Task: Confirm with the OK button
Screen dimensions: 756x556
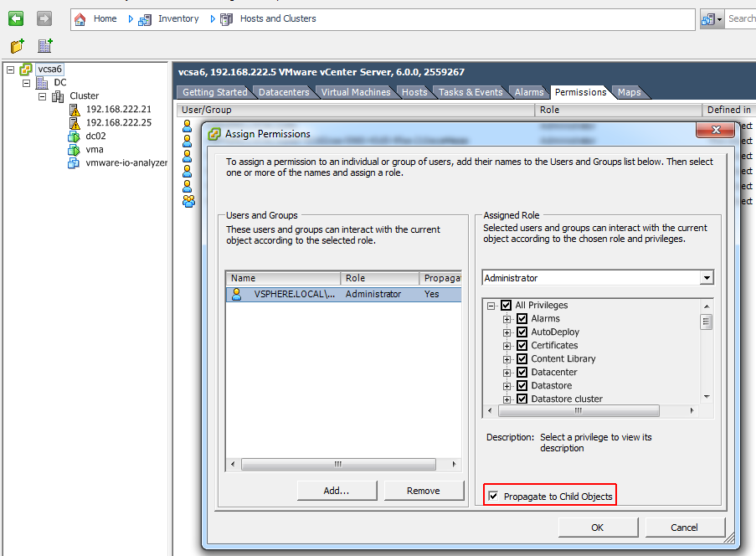Action: 598,528
